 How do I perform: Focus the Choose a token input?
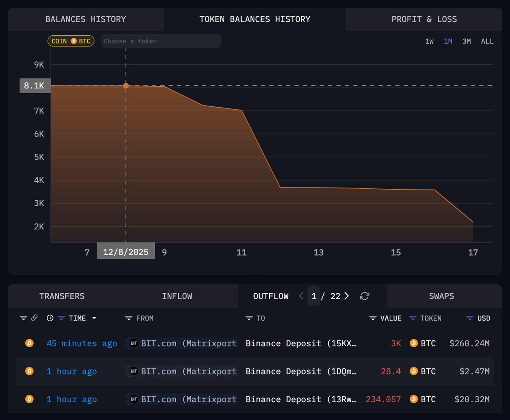(x=161, y=41)
